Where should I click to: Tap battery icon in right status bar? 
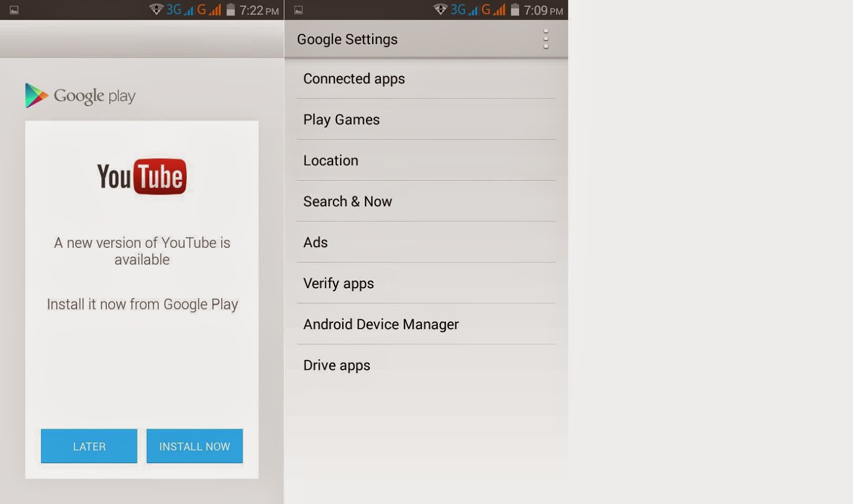pos(514,10)
